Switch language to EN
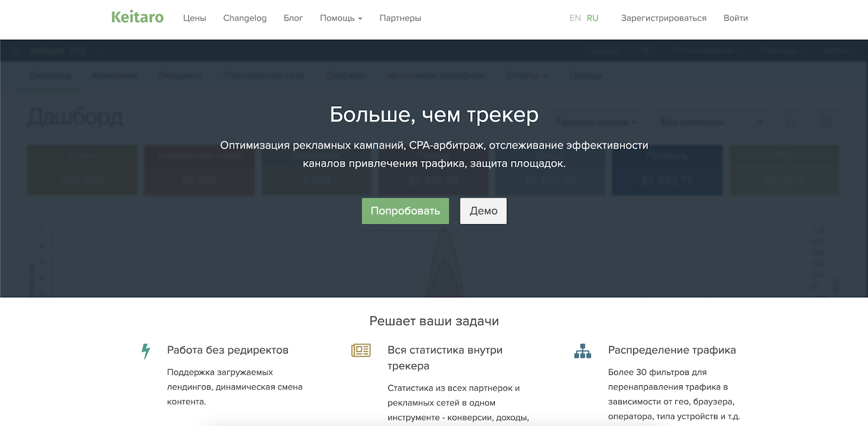The image size is (868, 426). [575, 18]
